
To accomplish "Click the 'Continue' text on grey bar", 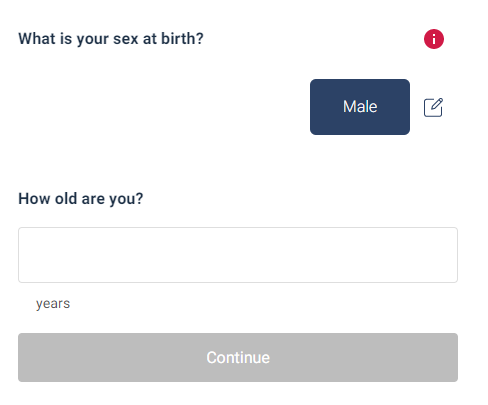I will click(238, 358).
